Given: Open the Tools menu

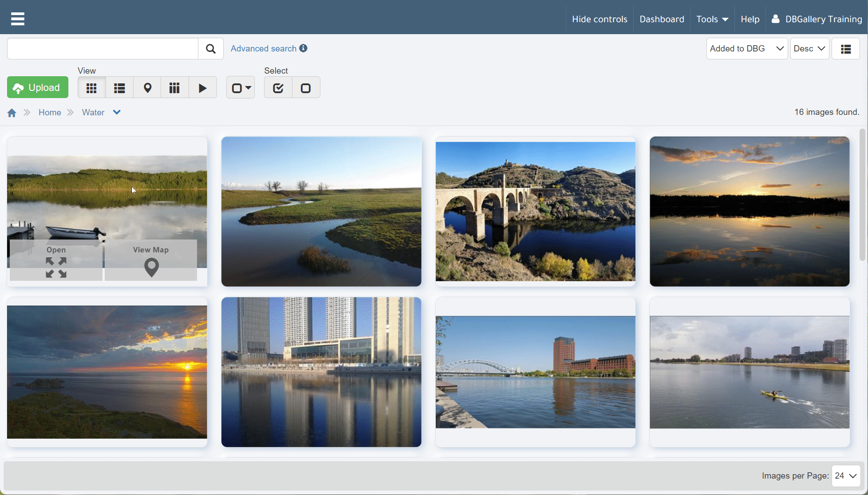Looking at the screenshot, I should pyautogui.click(x=712, y=19).
